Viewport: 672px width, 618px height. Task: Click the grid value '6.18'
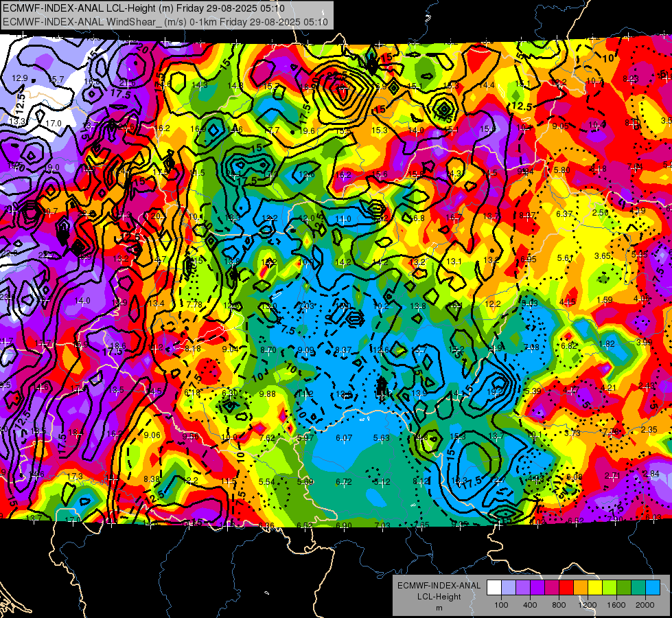(x=192, y=392)
